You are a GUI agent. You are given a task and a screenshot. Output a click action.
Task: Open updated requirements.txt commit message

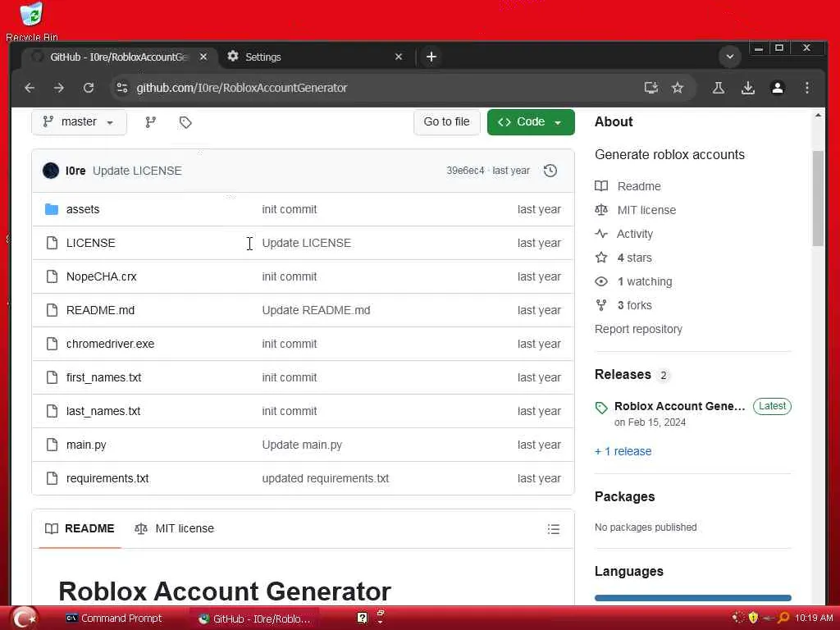click(x=326, y=478)
